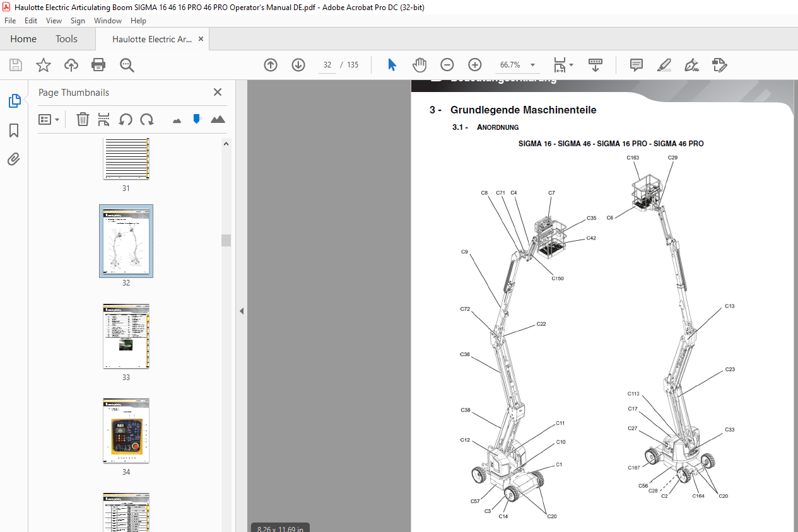
Task: Switch to the Tools tab
Action: [66, 39]
